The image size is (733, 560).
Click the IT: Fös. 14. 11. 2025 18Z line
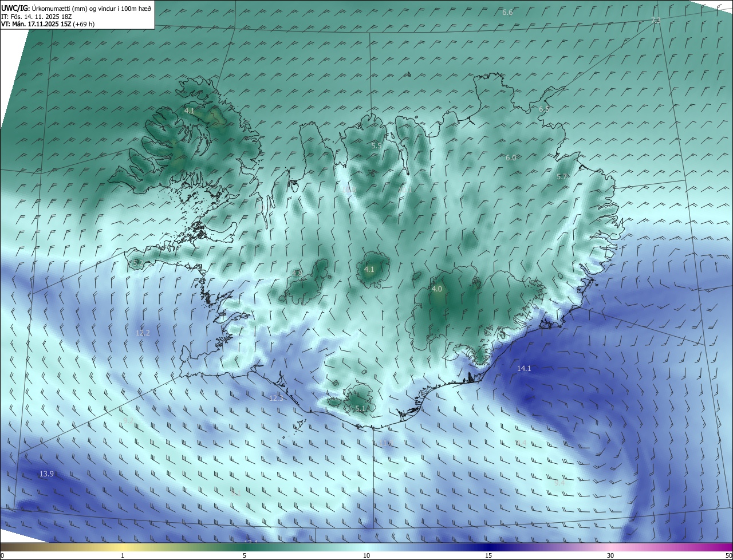(x=36, y=17)
